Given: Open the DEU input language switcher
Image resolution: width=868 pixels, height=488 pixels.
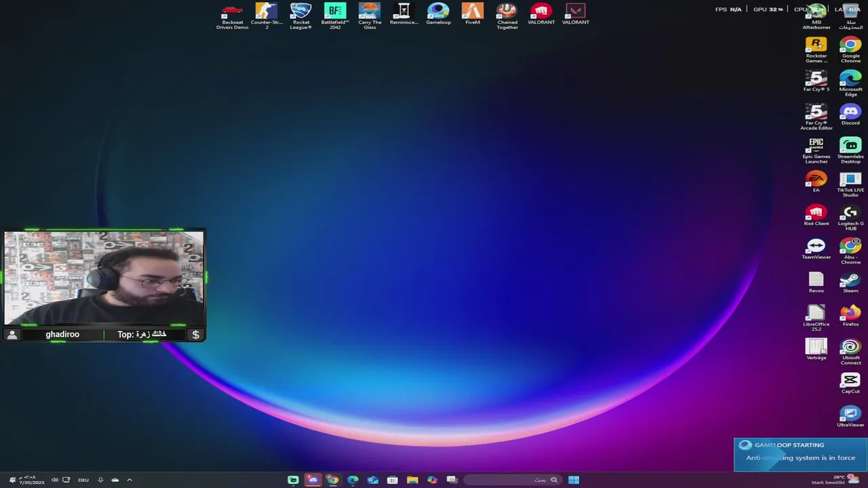Looking at the screenshot, I should click(83, 480).
